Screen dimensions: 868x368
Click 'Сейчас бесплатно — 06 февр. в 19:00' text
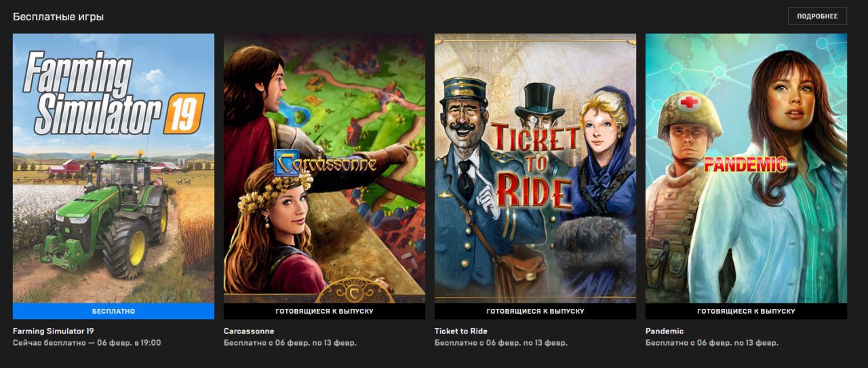coord(87,343)
